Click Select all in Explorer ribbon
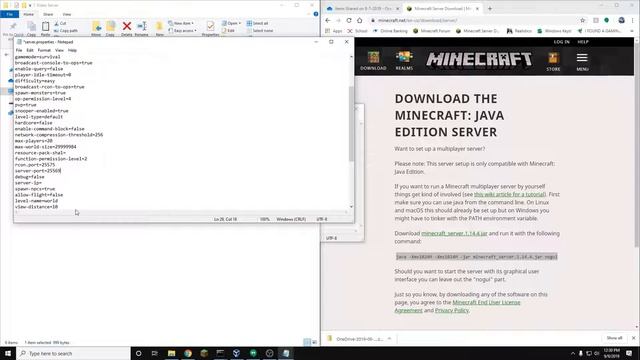Viewport: 640px width, 360px height. 257,23
